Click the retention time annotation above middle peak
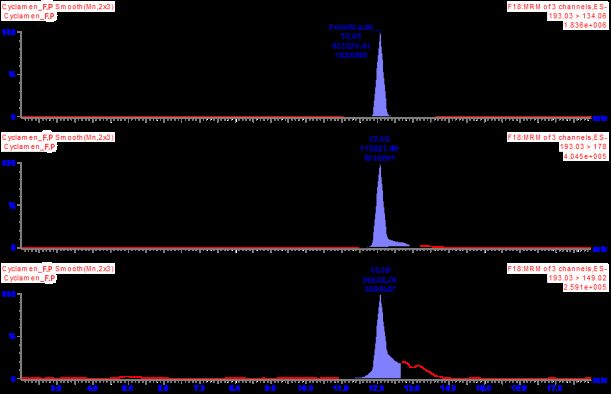 (379, 139)
